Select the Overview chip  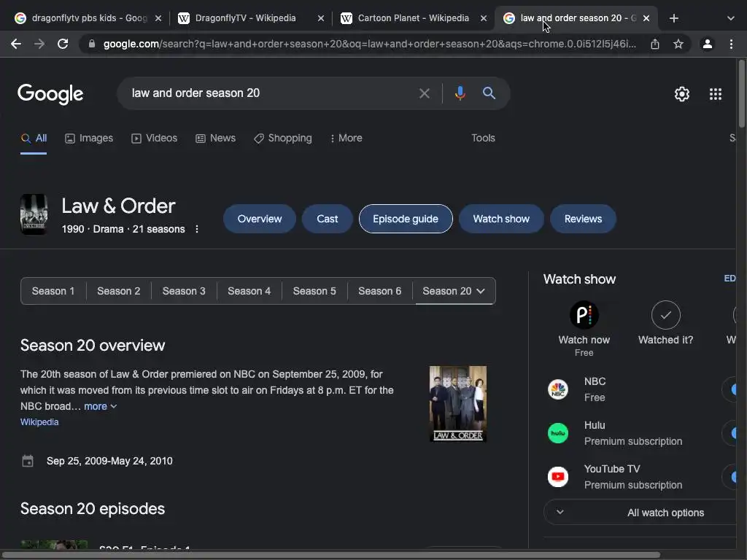[260, 219]
